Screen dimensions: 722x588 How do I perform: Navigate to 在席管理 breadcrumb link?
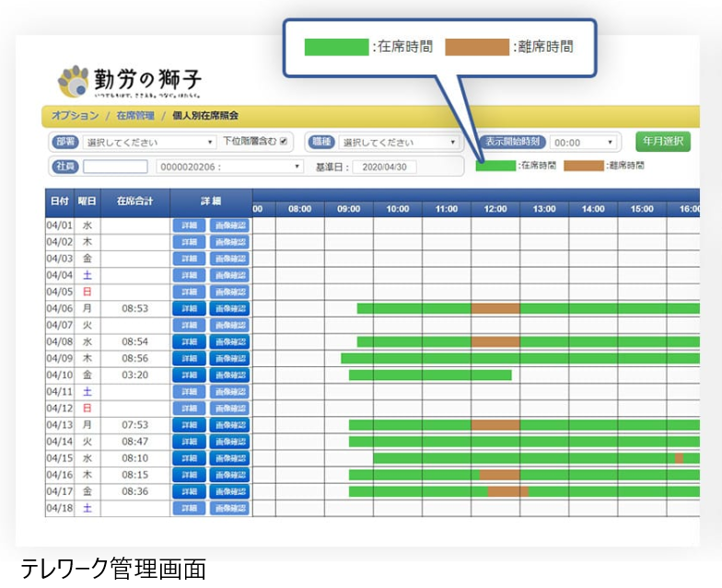click(134, 116)
